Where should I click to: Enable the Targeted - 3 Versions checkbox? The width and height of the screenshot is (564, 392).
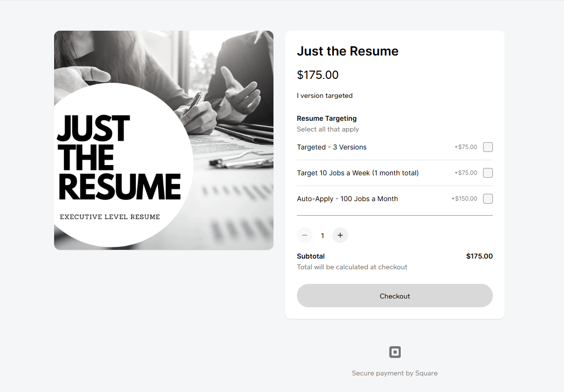[x=488, y=147]
